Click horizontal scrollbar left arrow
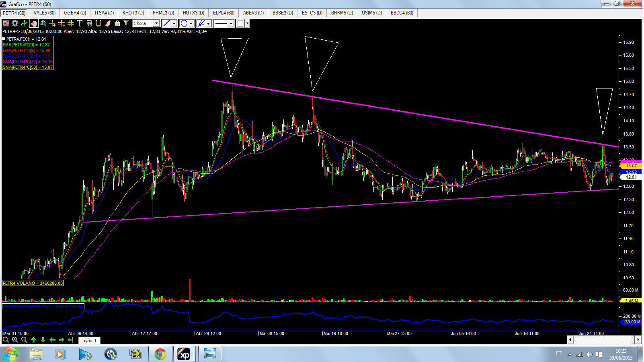This screenshot has height=362, width=644. click(x=570, y=340)
